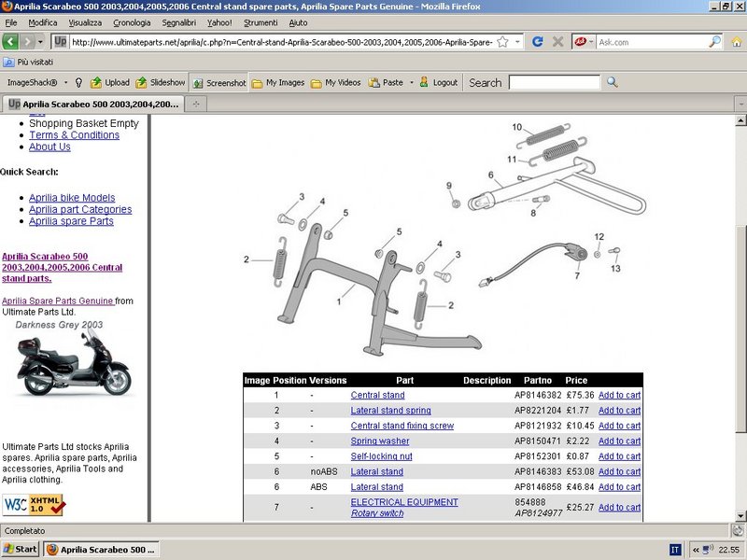Click the address bar URL field

(282, 42)
